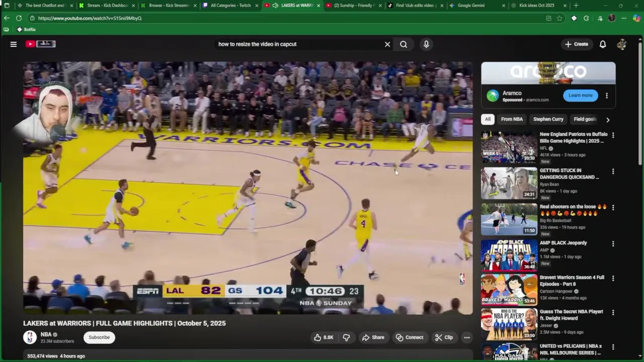Open the browser extensions puzzle icon

point(586,18)
